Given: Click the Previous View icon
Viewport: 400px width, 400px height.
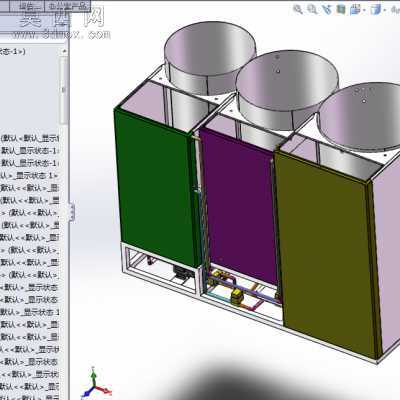Looking at the screenshot, I should [x=327, y=9].
